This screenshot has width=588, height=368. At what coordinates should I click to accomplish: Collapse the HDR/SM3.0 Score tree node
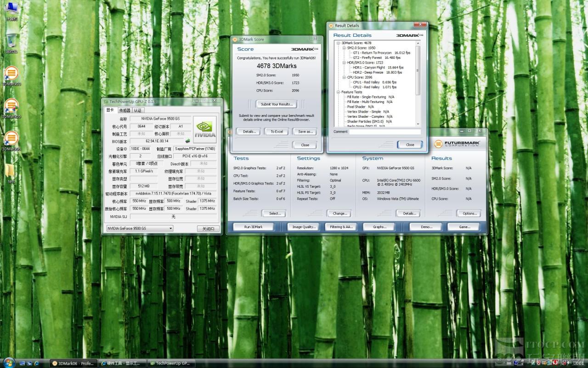(344, 63)
